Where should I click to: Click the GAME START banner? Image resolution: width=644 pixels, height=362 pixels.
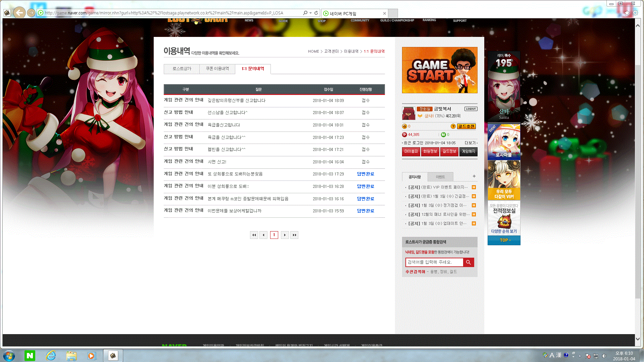440,70
